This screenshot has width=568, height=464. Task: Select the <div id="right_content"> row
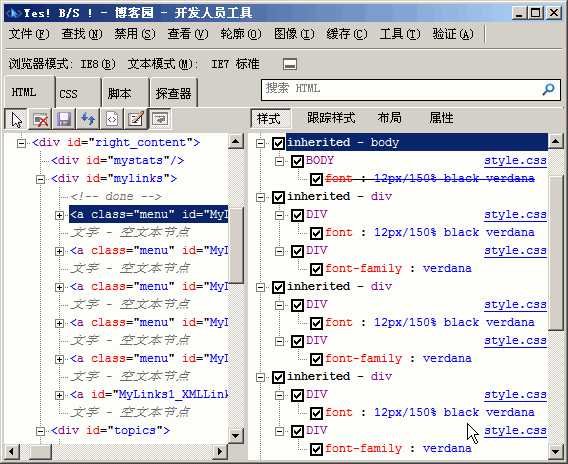[x=116, y=143]
